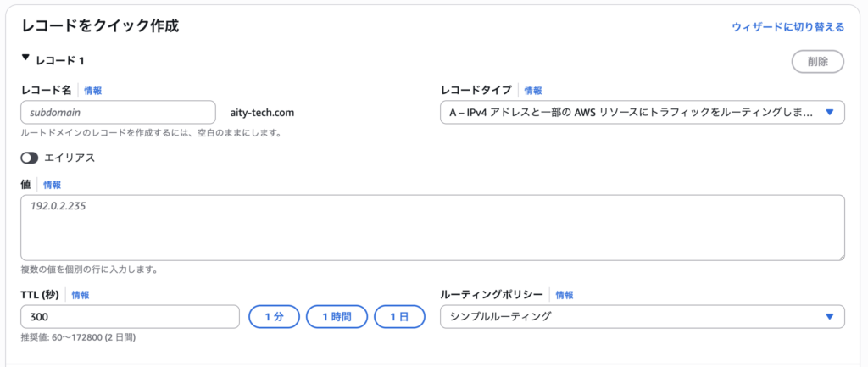Viewport: 868px width, 367px height.
Task: Set TTL using the 1 日 button
Action: pos(399,317)
